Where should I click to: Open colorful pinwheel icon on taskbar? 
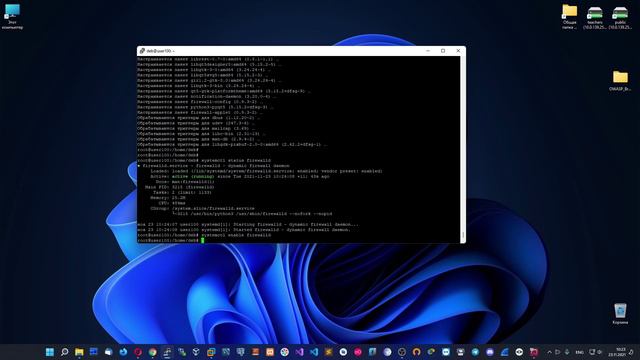pos(284,352)
